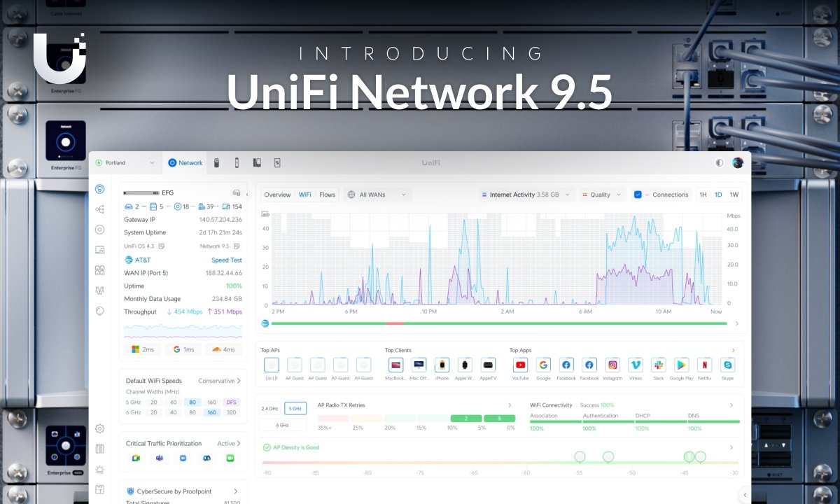
Task: Click the user avatar in top right
Action: coord(738,162)
